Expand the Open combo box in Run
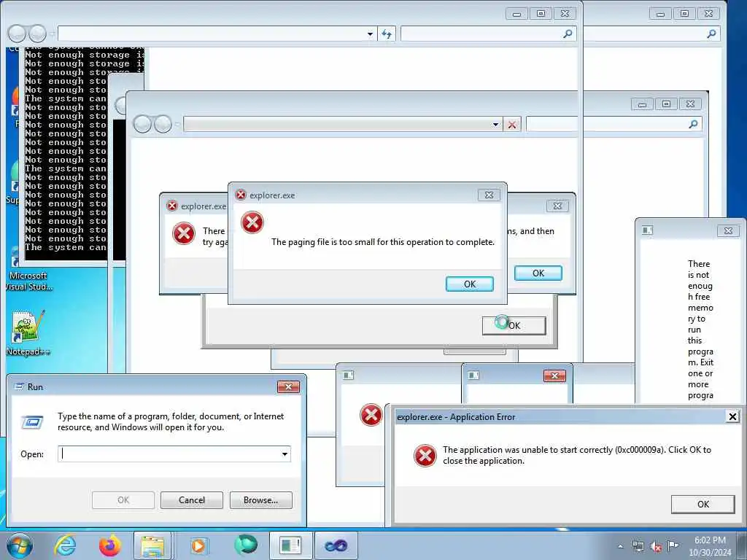747x560 pixels. click(x=285, y=454)
